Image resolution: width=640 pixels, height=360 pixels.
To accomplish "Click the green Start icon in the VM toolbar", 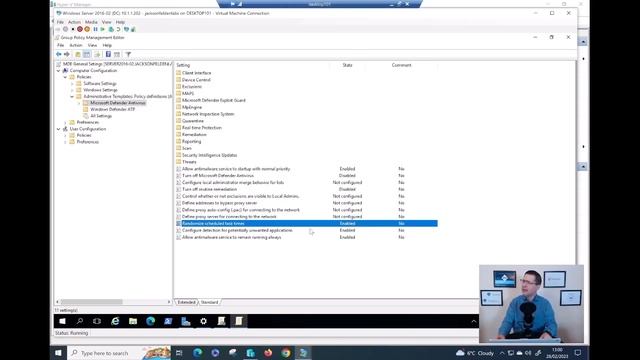I will 102,29.
